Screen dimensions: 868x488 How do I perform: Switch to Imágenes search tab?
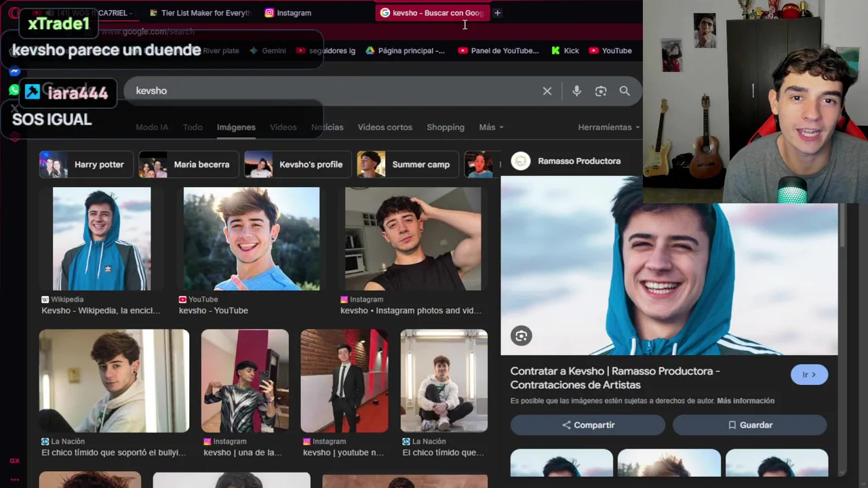point(236,127)
